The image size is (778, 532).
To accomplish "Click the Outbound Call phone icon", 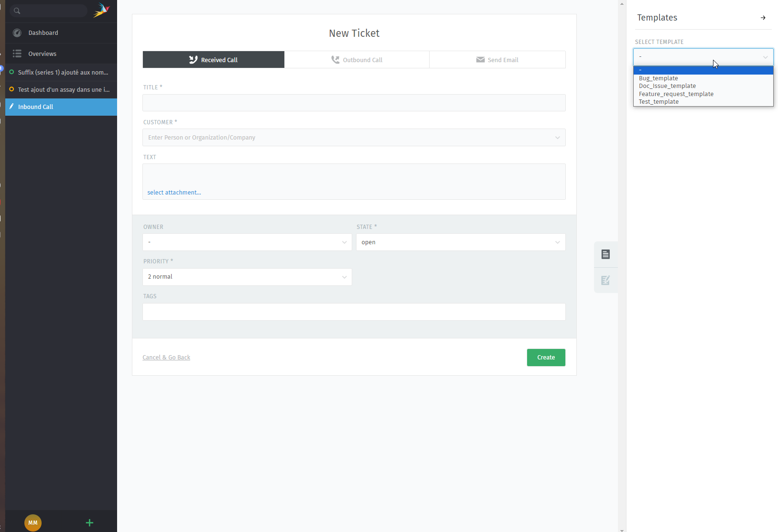I will click(x=335, y=60).
